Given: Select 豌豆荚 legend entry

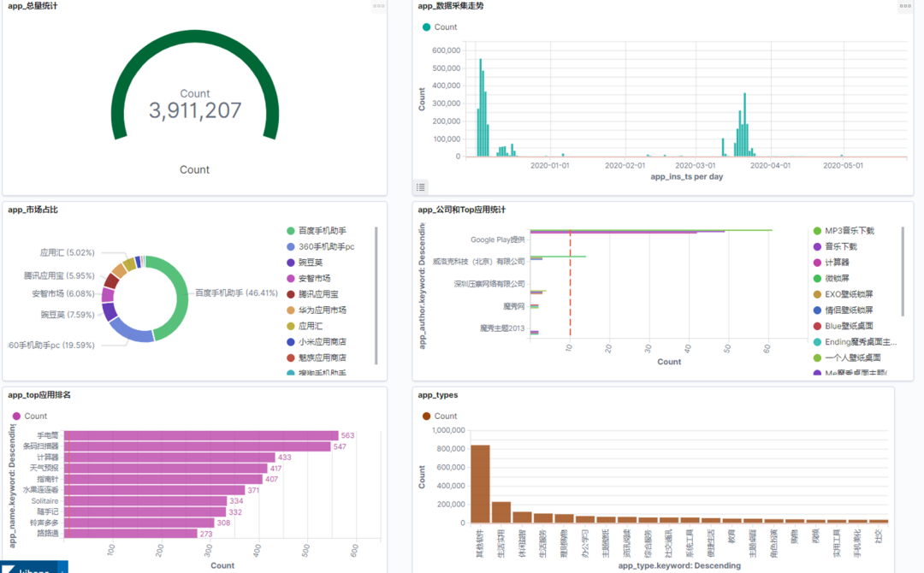Looking at the screenshot, I should click(305, 263).
